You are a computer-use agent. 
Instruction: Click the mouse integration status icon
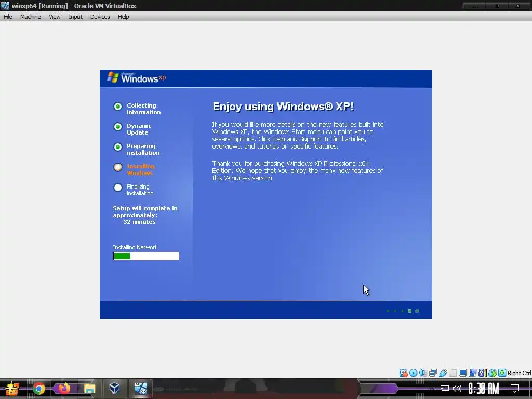coord(493,373)
